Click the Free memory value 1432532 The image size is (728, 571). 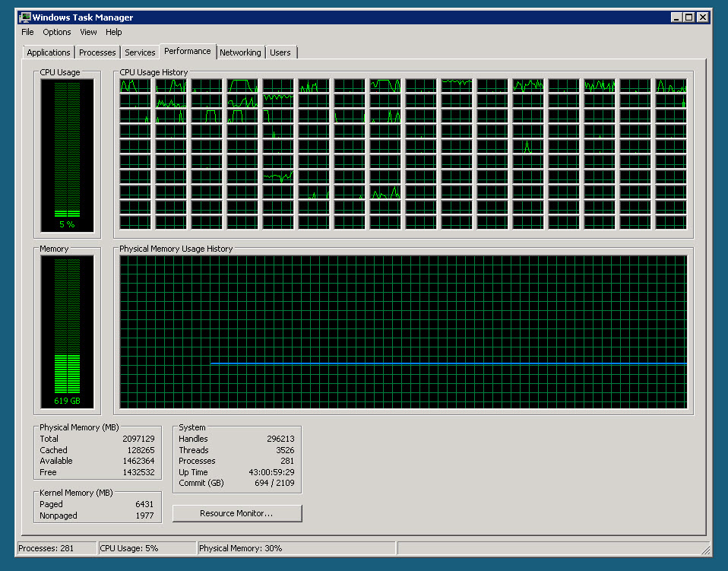[x=138, y=472]
